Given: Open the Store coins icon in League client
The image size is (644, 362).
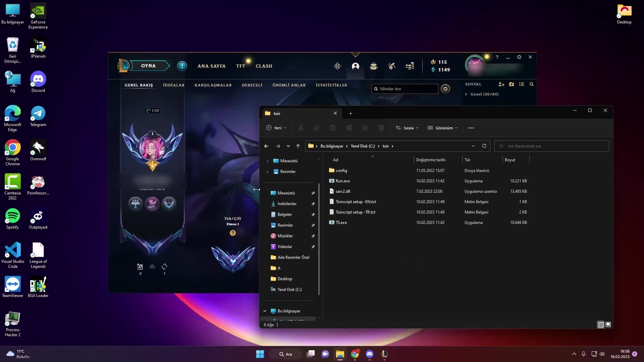Looking at the screenshot, I should point(410,66).
